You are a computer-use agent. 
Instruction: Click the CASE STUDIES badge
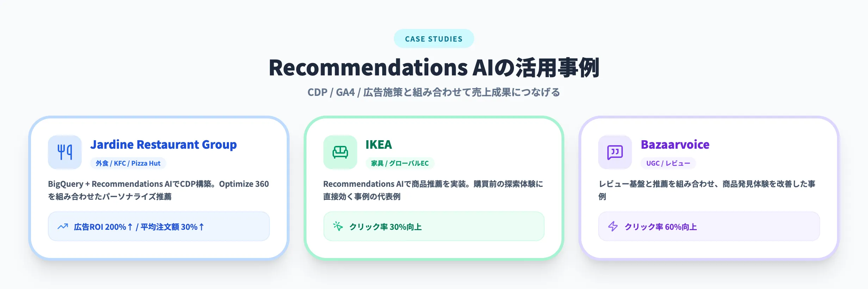[434, 39]
